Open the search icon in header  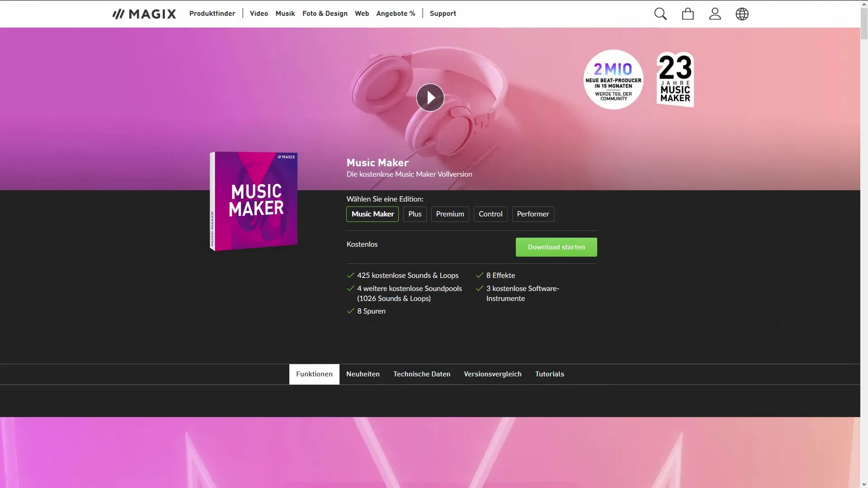point(660,14)
